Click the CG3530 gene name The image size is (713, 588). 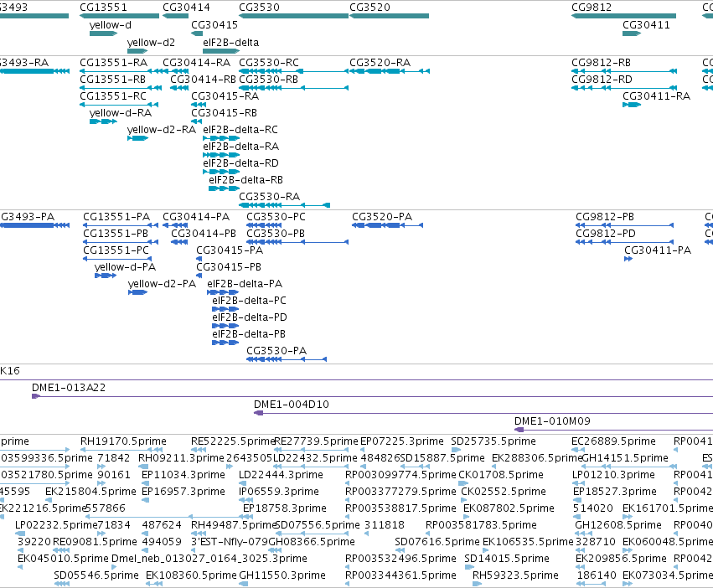tap(259, 8)
